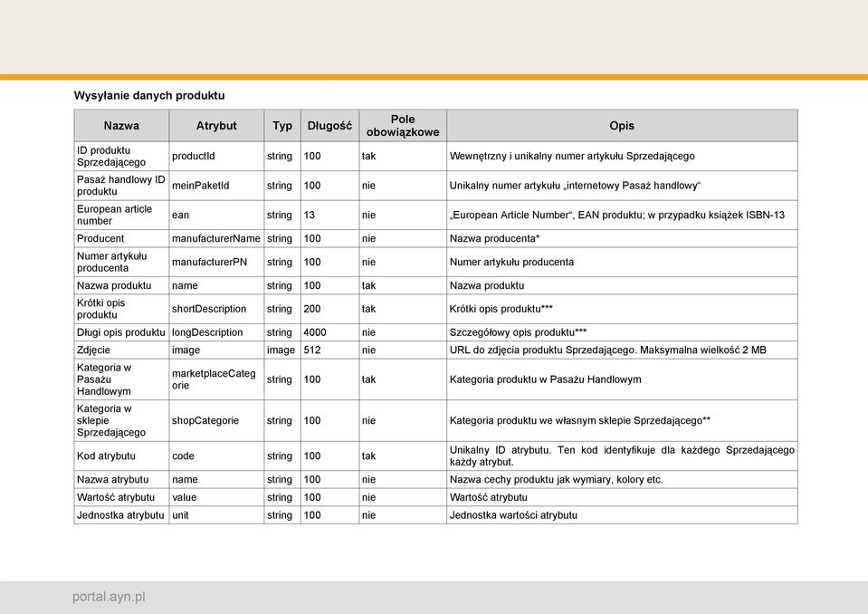The image size is (868, 614).
Task: Select the 'ean' attribute cell
Action: [216, 215]
